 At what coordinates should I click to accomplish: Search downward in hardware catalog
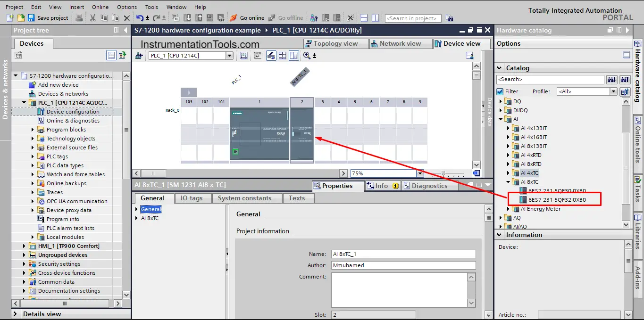click(x=612, y=79)
